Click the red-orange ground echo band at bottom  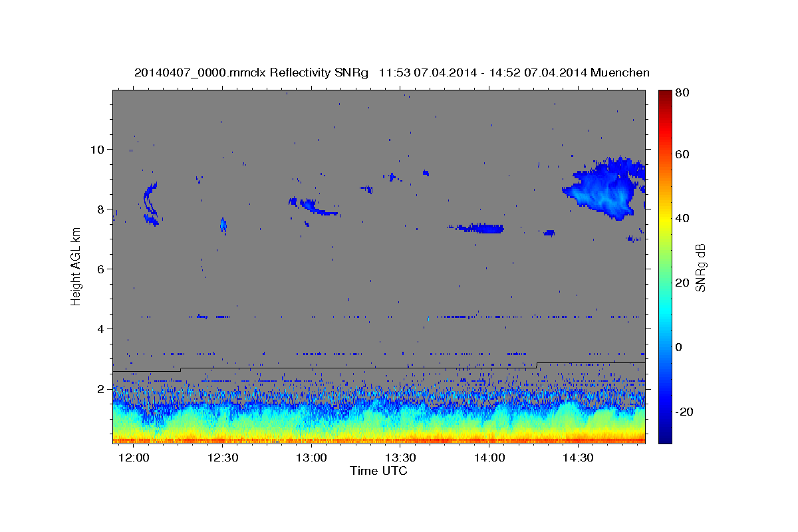pos(379,440)
